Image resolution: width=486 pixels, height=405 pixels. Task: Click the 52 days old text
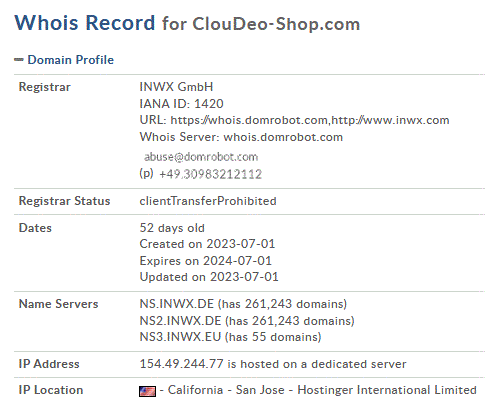172,228
